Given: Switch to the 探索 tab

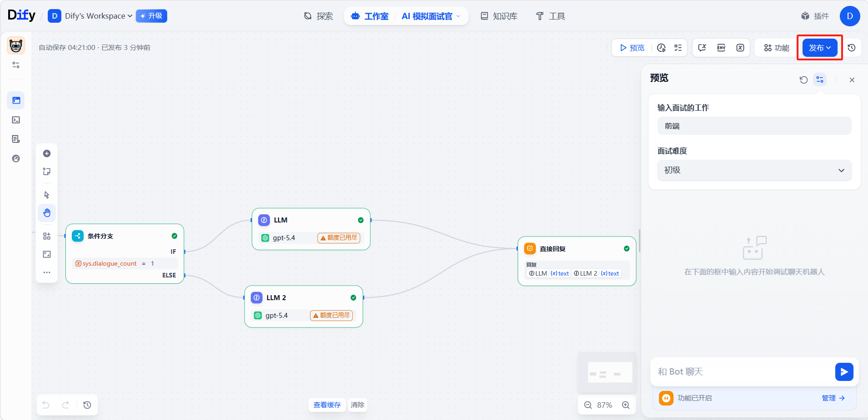Looking at the screenshot, I should click(318, 16).
